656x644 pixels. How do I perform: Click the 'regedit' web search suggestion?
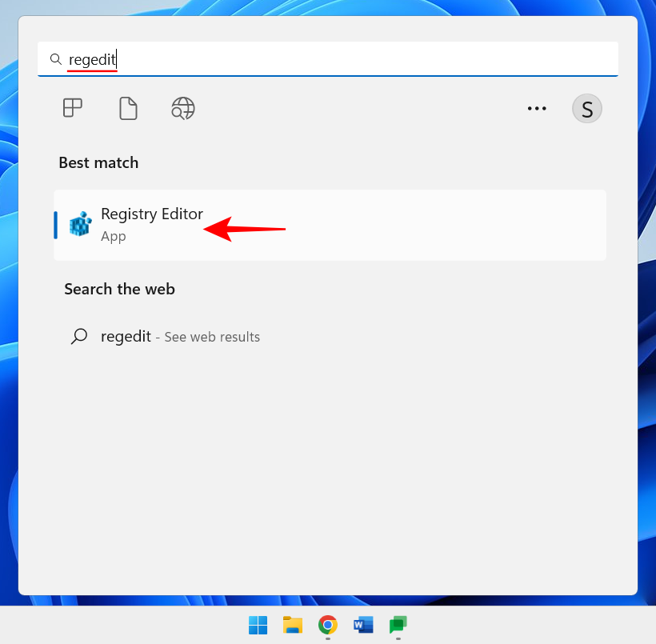tap(126, 336)
